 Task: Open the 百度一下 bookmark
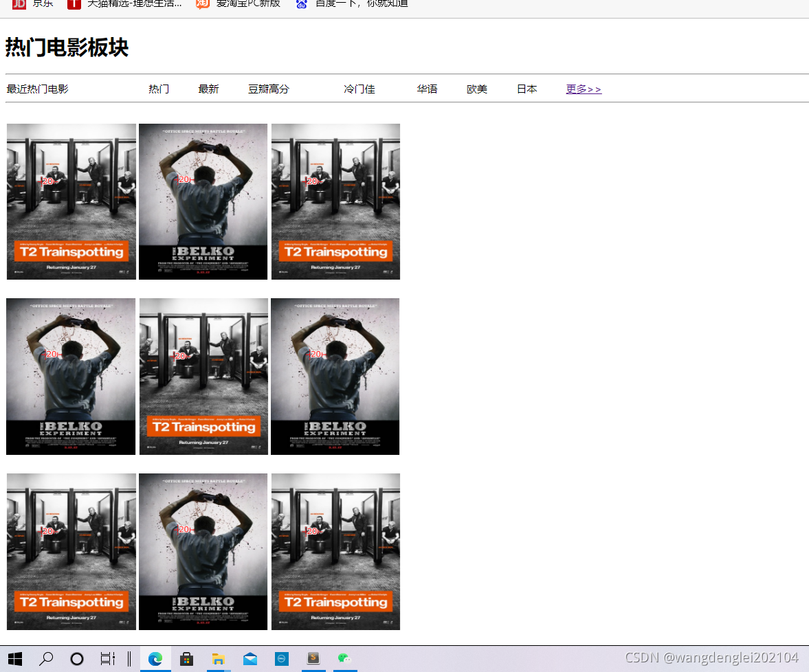click(352, 4)
